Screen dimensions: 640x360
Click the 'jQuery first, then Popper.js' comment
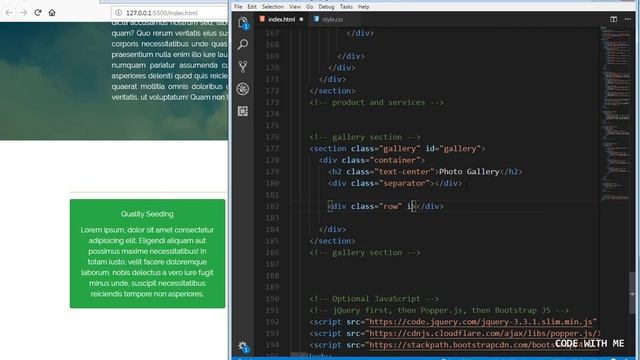click(x=439, y=310)
